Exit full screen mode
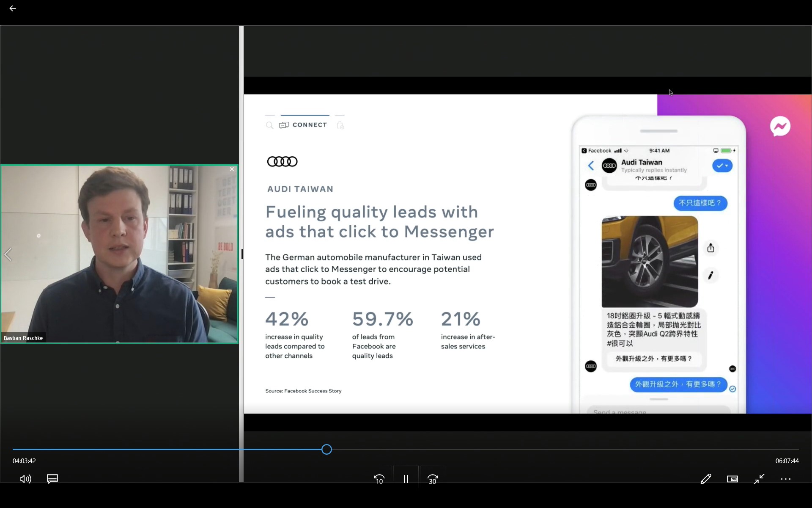Viewport: 812px width, 508px height. tap(759, 479)
